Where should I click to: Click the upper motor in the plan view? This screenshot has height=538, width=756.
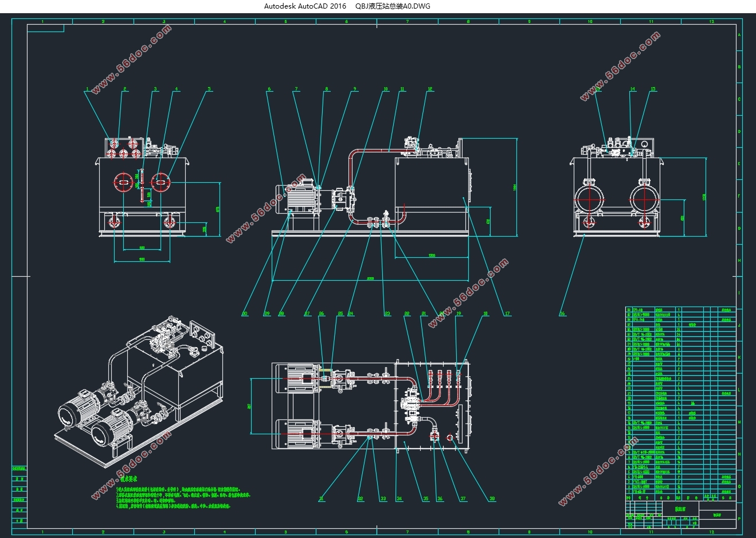298,378
